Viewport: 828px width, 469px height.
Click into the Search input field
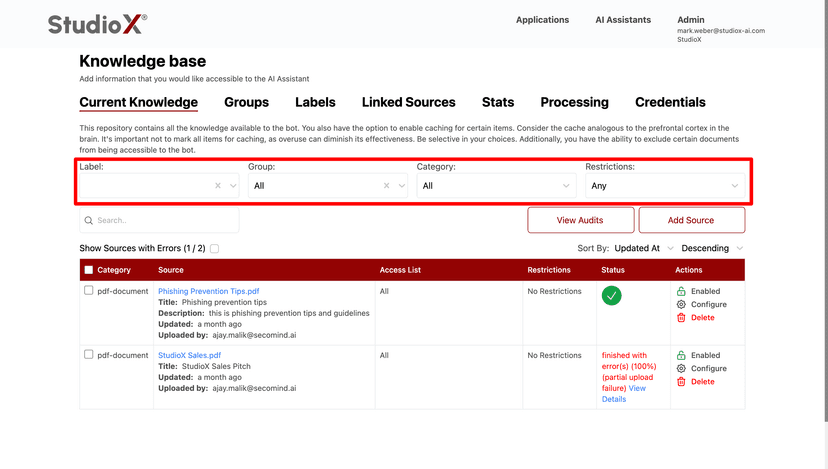click(x=159, y=220)
